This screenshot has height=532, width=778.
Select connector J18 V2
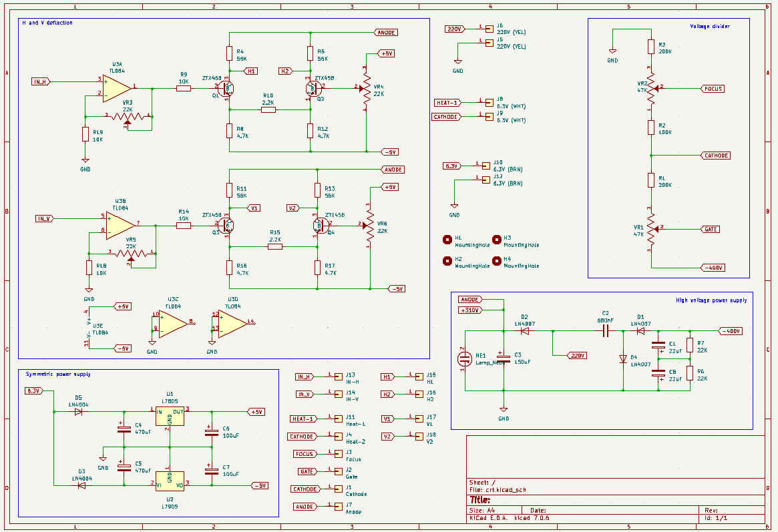pyautogui.click(x=419, y=437)
